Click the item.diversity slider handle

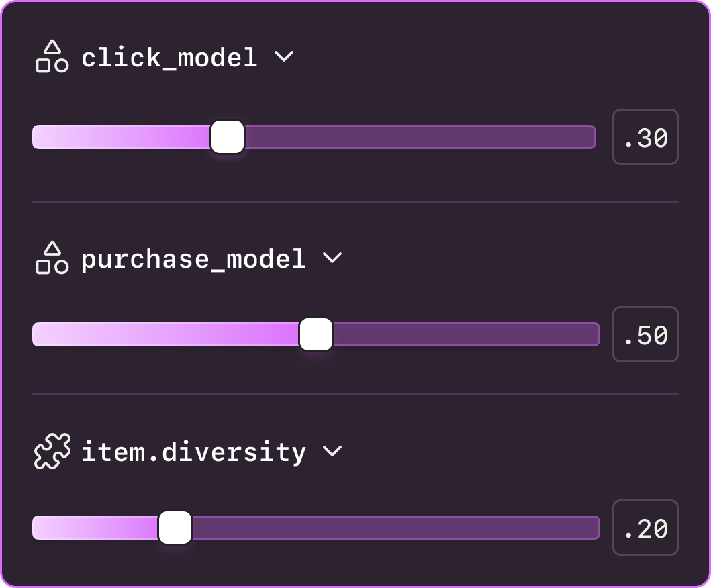tap(175, 528)
